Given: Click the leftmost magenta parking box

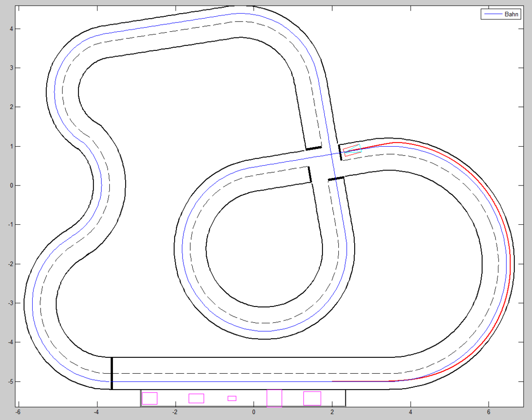Looking at the screenshot, I should click(149, 398).
